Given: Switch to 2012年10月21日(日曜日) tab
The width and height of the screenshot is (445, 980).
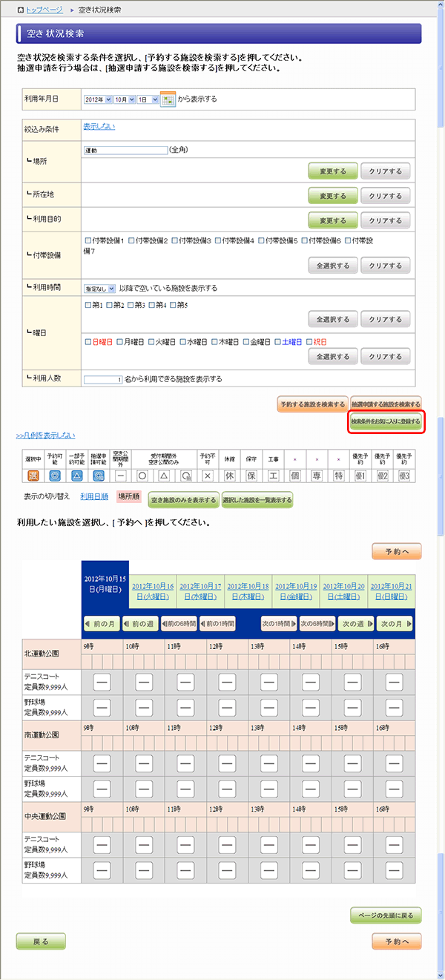Looking at the screenshot, I should point(393,591).
